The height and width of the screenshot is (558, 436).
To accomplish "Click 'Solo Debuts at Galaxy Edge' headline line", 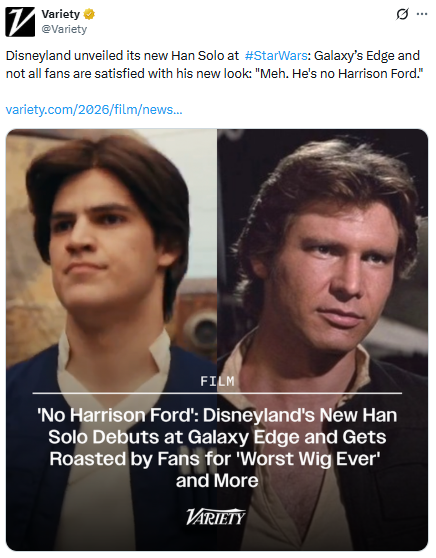I will (217, 437).
